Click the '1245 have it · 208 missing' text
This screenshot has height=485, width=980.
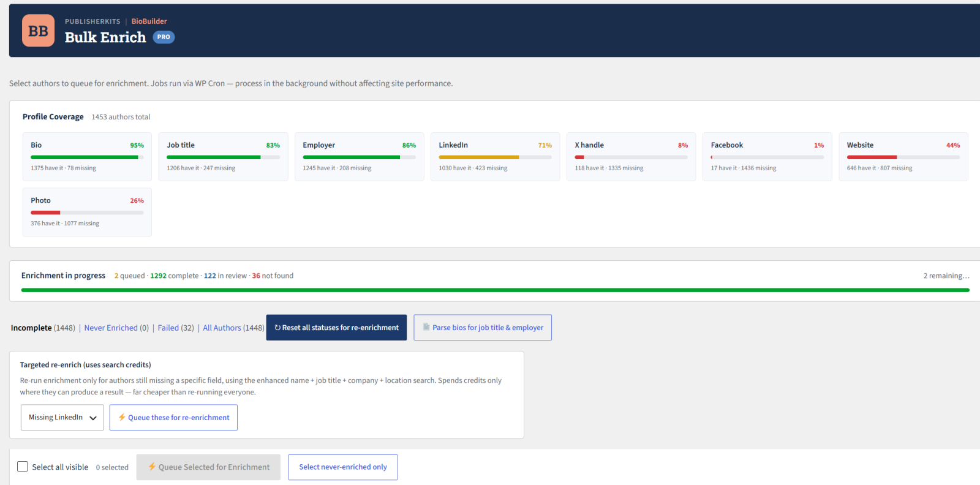click(x=337, y=168)
